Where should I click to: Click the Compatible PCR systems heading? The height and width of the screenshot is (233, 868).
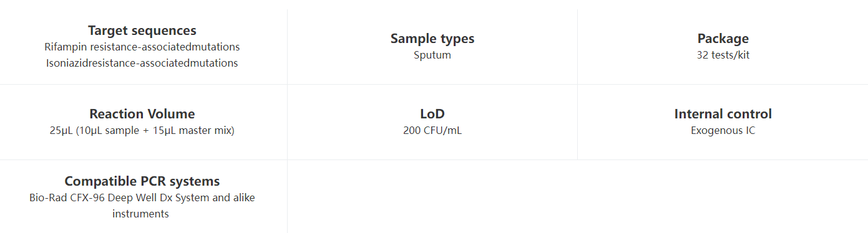click(x=142, y=181)
